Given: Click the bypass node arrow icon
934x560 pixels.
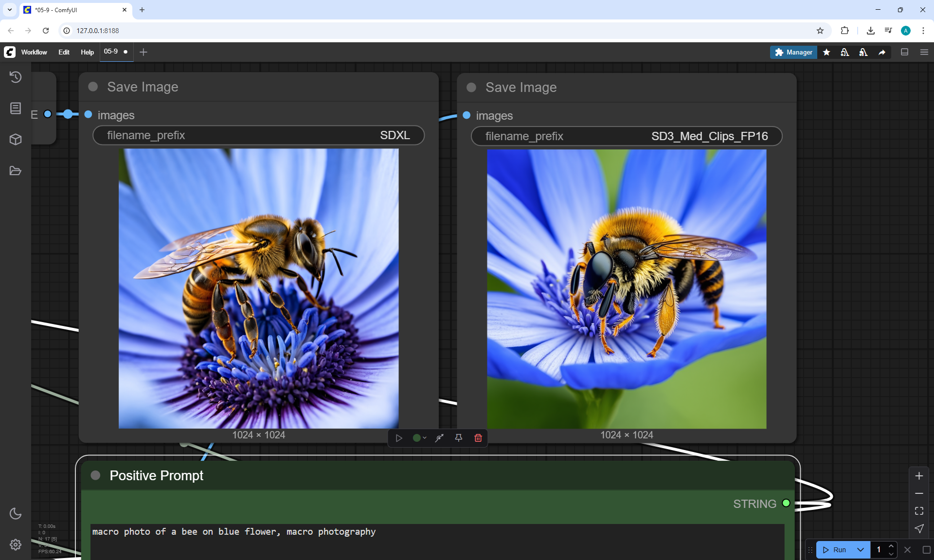Looking at the screenshot, I should 439,438.
